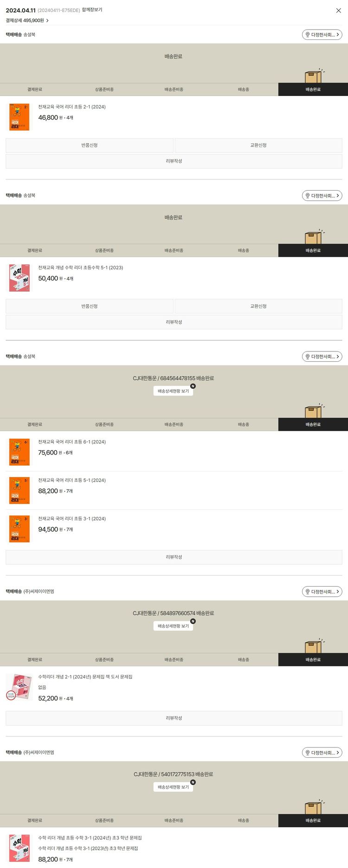The image size is (348, 868).
Task: Click 반품신청 for 국어 리더 초등 2-1
Action: (90, 145)
